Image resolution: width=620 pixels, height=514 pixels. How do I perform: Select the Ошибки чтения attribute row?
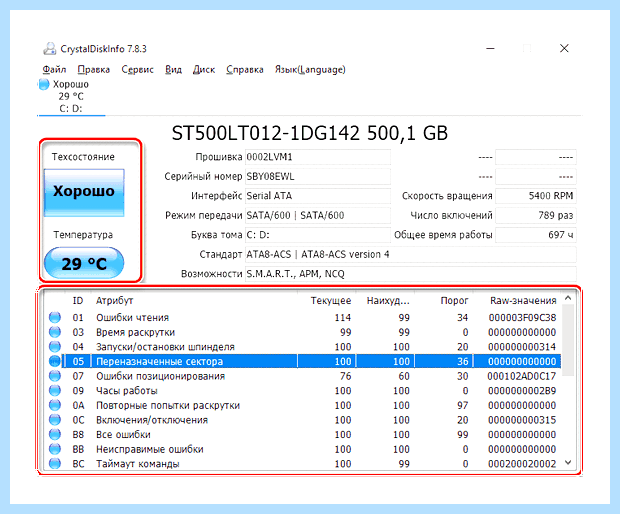click(302, 317)
